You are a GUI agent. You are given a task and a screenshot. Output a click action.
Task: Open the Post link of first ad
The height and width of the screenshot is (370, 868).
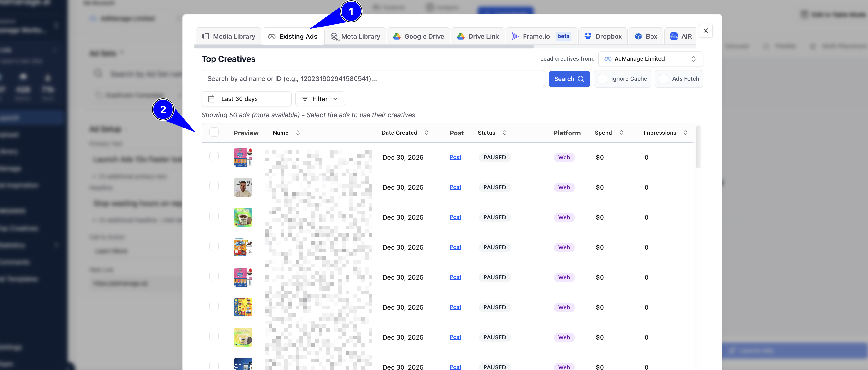pyautogui.click(x=455, y=157)
